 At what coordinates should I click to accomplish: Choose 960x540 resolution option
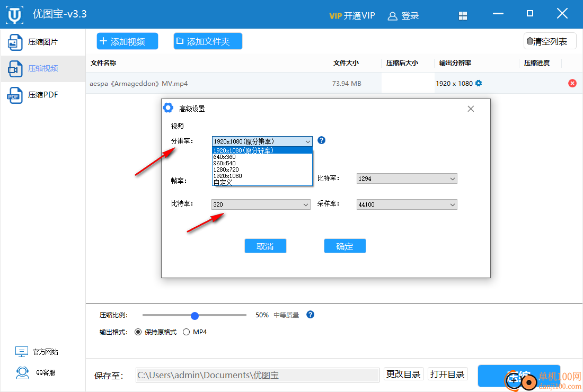(x=262, y=163)
